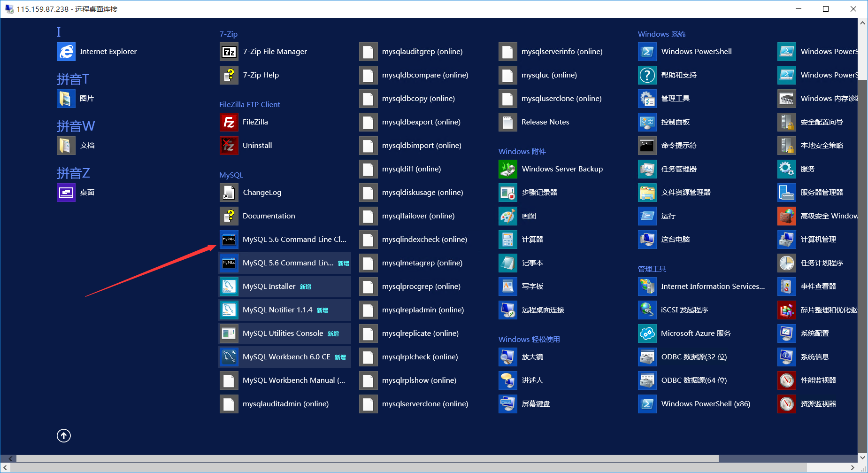Open 图片 pictures folder icon
Screen dimensions: 868x473
pos(66,99)
